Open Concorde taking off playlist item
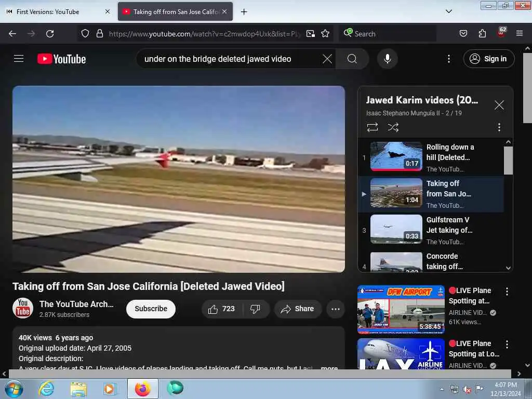 (x=431, y=261)
